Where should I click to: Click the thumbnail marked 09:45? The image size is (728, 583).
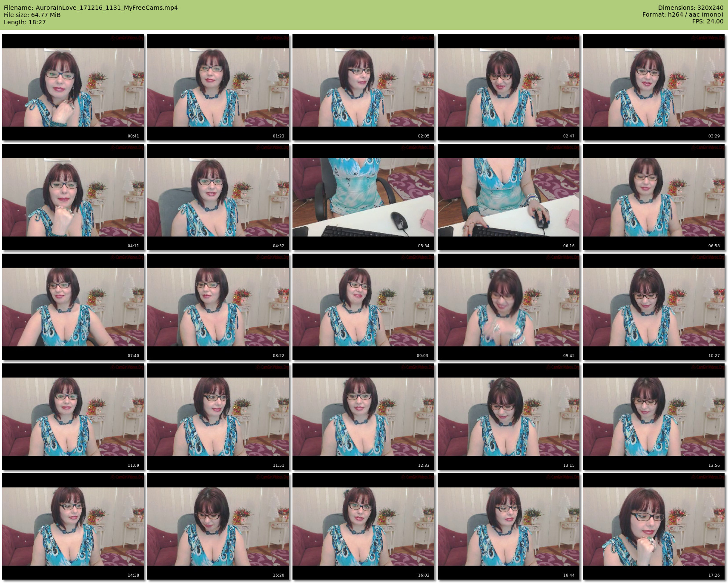(x=508, y=307)
